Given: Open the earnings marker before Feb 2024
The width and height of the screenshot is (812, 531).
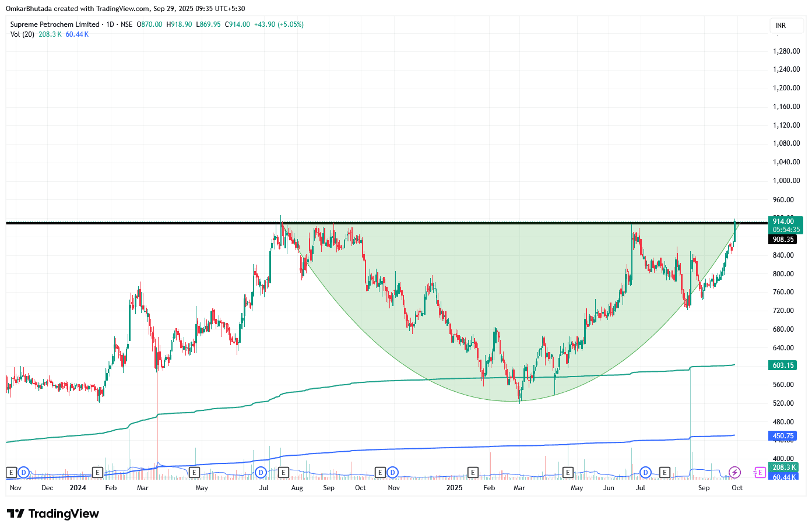Looking at the screenshot, I should 98,472.
